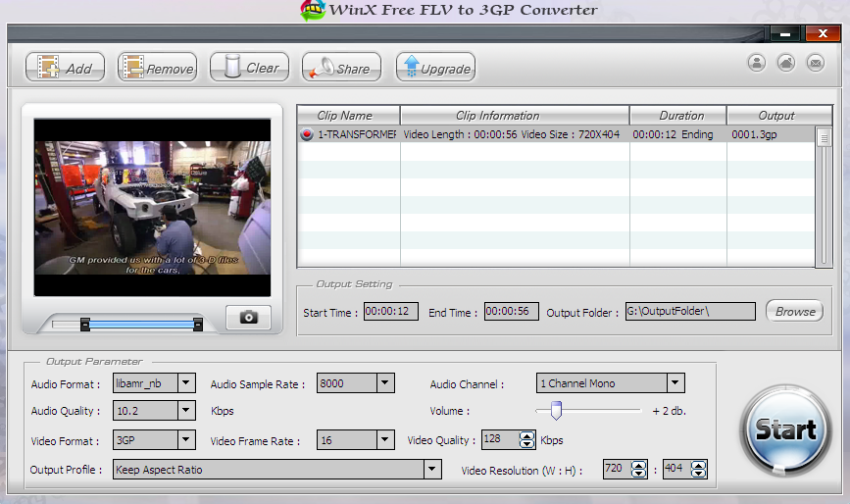Click the red record icon beside 1-TRANSFORMER
The image size is (850, 504).
(x=307, y=134)
